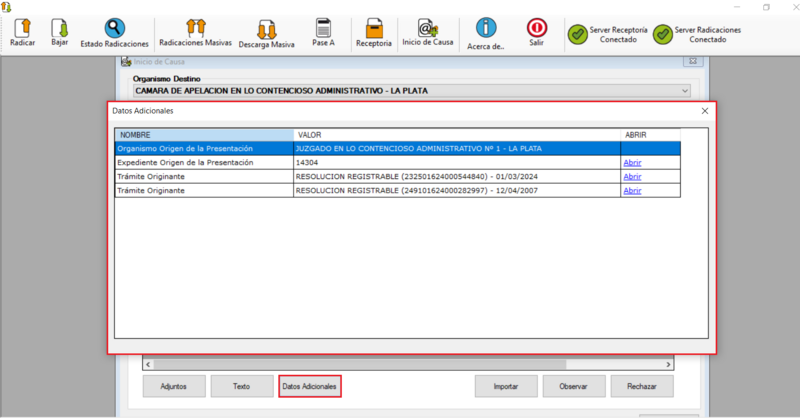Click the Bajar download icon
The image size is (800, 418).
point(60,28)
